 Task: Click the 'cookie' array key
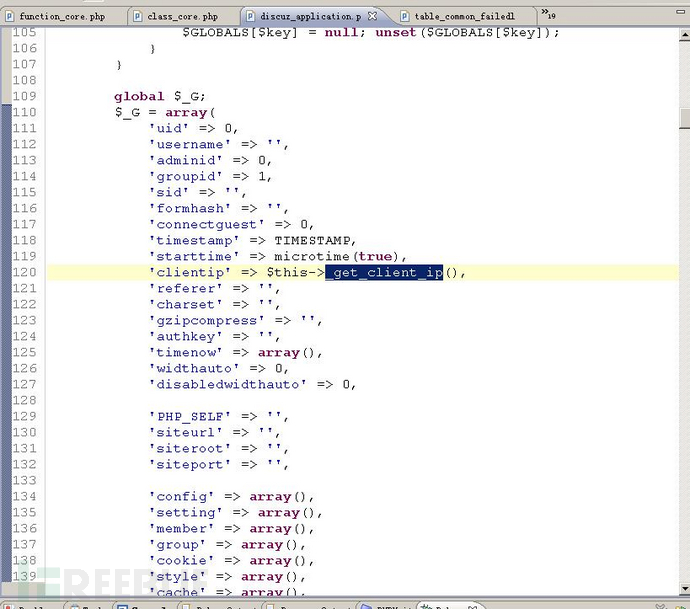181,561
